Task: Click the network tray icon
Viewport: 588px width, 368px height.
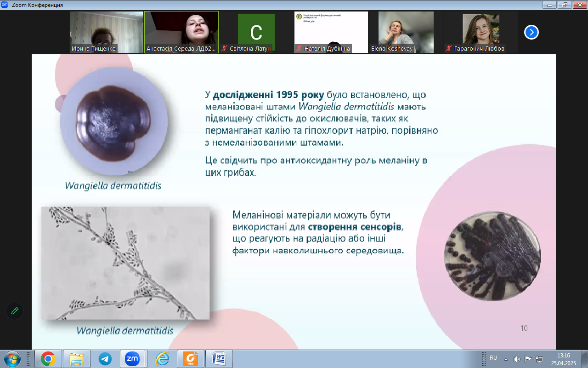Action: coord(539,359)
